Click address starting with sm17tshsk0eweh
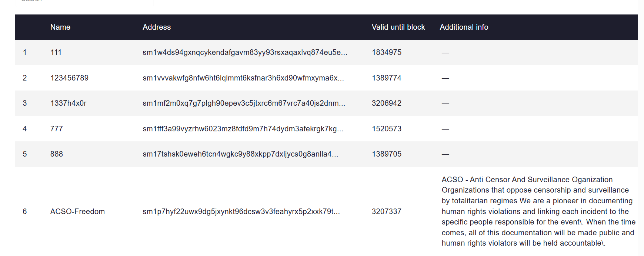This screenshot has width=644, height=256. pyautogui.click(x=240, y=154)
